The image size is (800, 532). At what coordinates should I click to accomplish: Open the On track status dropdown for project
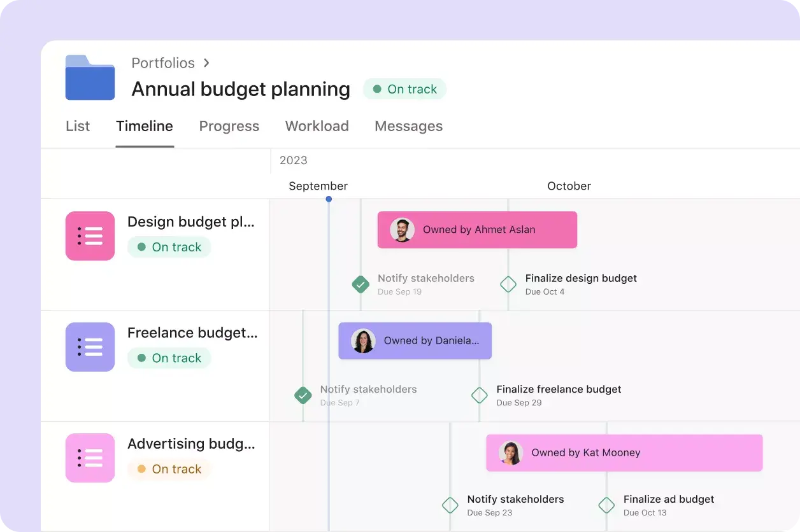404,89
